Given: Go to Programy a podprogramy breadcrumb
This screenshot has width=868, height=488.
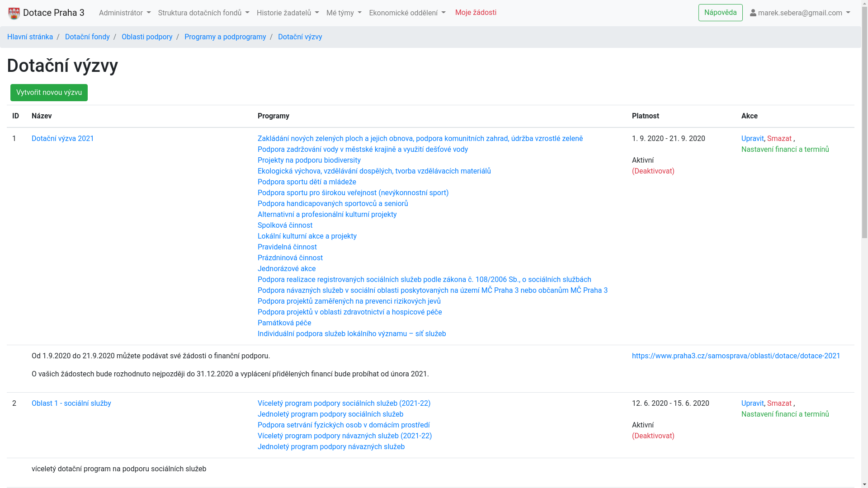Looking at the screenshot, I should [225, 37].
